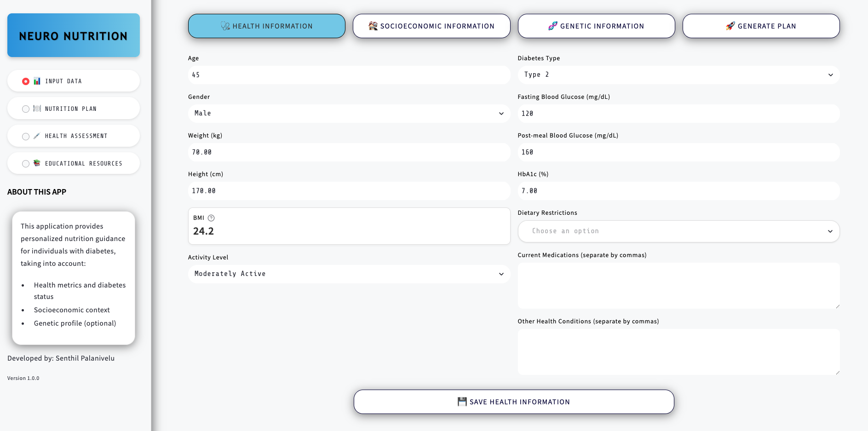
Task: Click the rocket icon on Generate Plan
Action: pyautogui.click(x=730, y=26)
